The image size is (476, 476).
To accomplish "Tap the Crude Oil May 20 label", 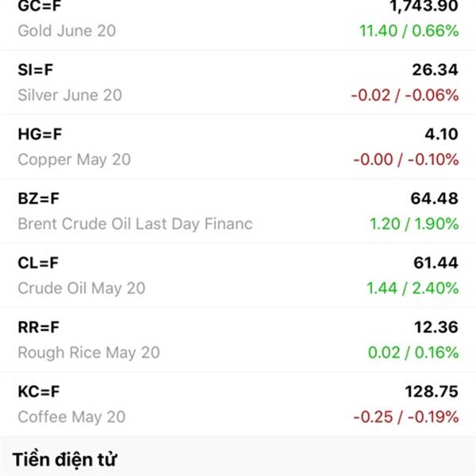I will click(82, 289).
